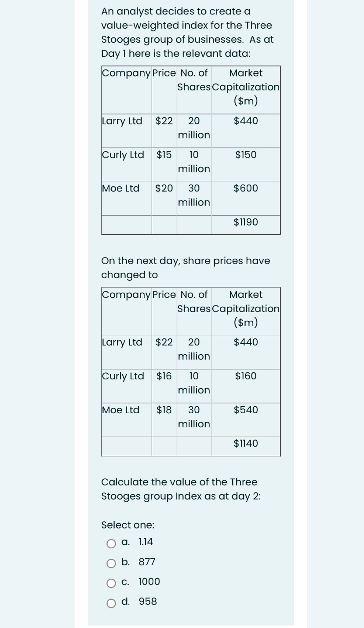Click the No. of Shares header in second table

[x=194, y=301]
